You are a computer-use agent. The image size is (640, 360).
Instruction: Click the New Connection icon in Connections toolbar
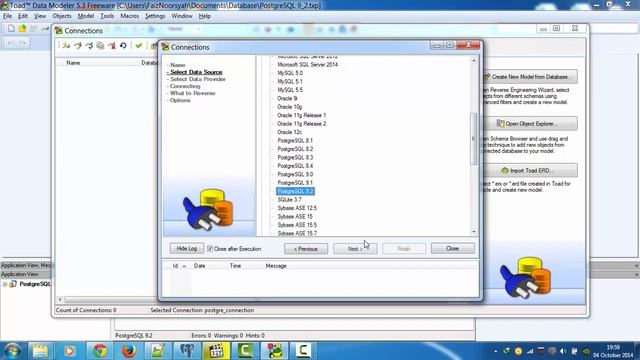point(66,46)
